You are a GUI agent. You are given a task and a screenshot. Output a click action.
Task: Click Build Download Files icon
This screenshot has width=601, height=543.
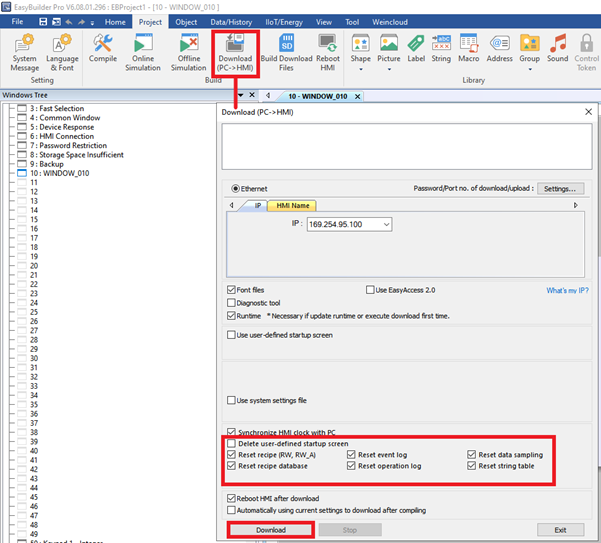(x=286, y=53)
